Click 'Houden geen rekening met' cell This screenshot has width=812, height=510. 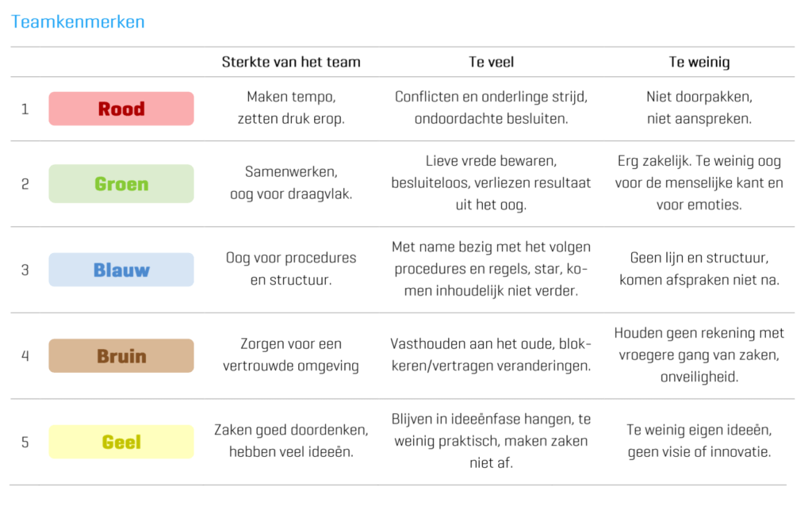(x=699, y=355)
